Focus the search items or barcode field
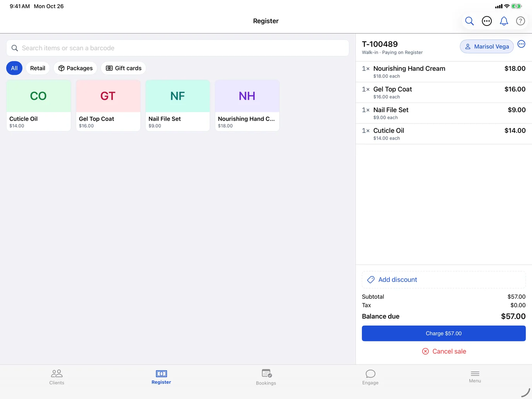Image resolution: width=532 pixels, height=399 pixels. 177,48
